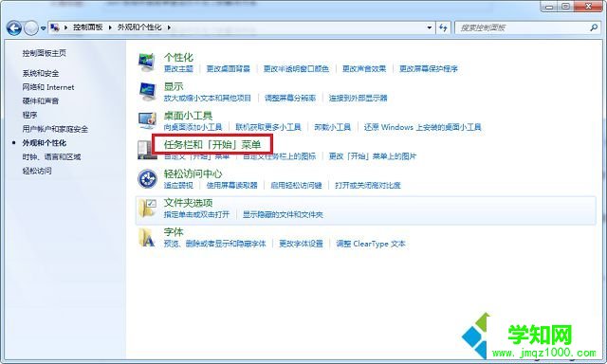The width and height of the screenshot is (607, 364).
Task: Click the Back navigation arrow button
Action: tap(14, 27)
